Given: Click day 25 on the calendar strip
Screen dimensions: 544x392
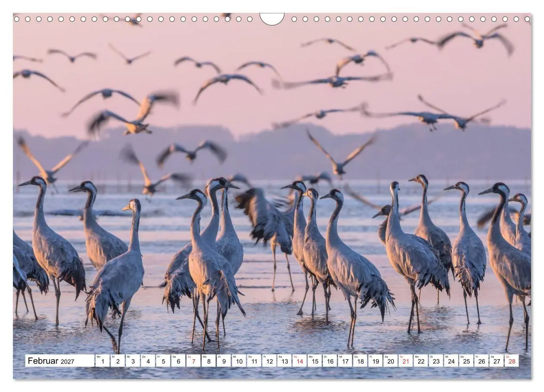Looking at the screenshot, I should pyautogui.click(x=466, y=361).
